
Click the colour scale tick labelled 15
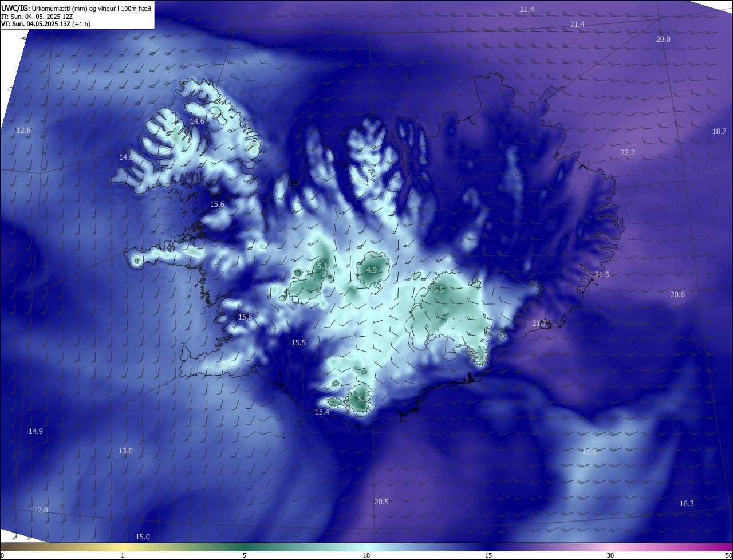488,555
